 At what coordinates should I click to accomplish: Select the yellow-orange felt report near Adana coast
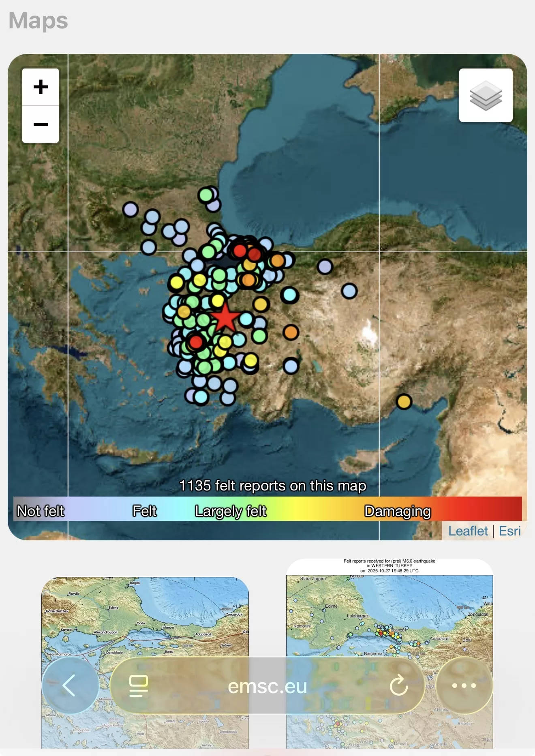(404, 402)
